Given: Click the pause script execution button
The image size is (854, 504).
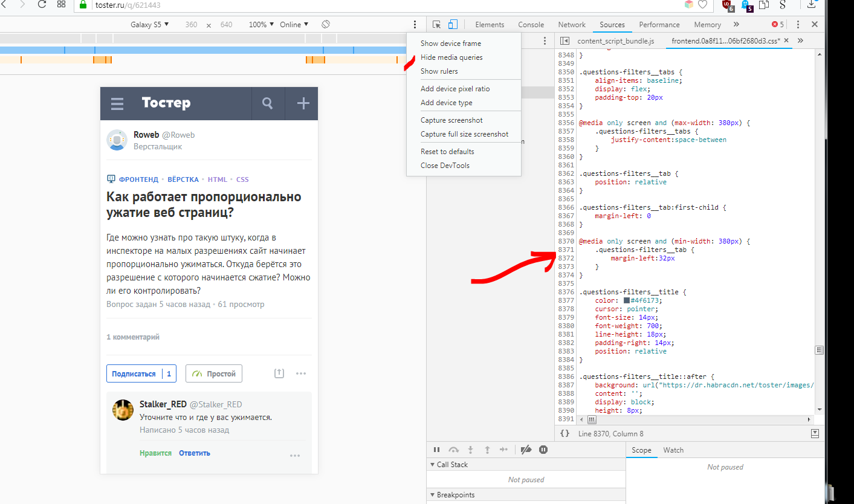Looking at the screenshot, I should coord(436,450).
